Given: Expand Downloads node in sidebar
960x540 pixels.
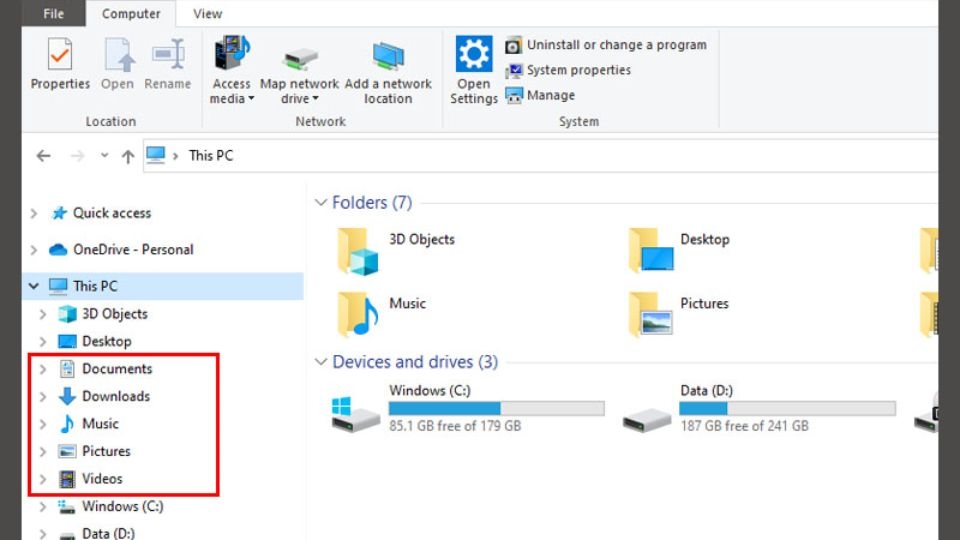Looking at the screenshot, I should [43, 397].
